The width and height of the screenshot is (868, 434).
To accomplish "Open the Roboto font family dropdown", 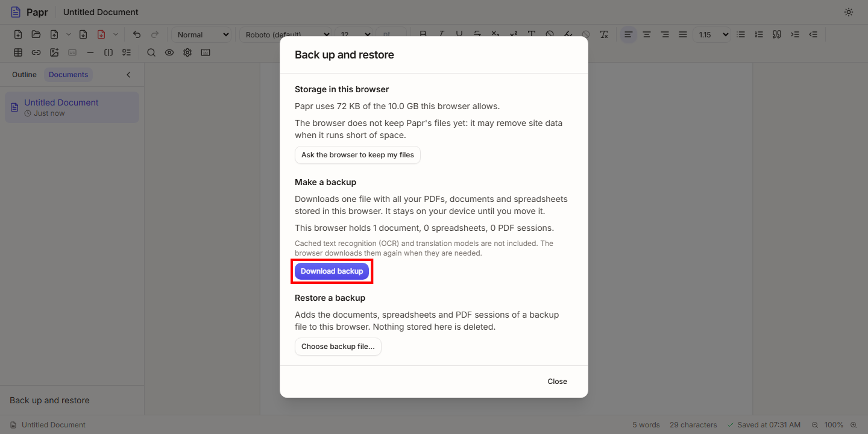I will click(x=286, y=34).
